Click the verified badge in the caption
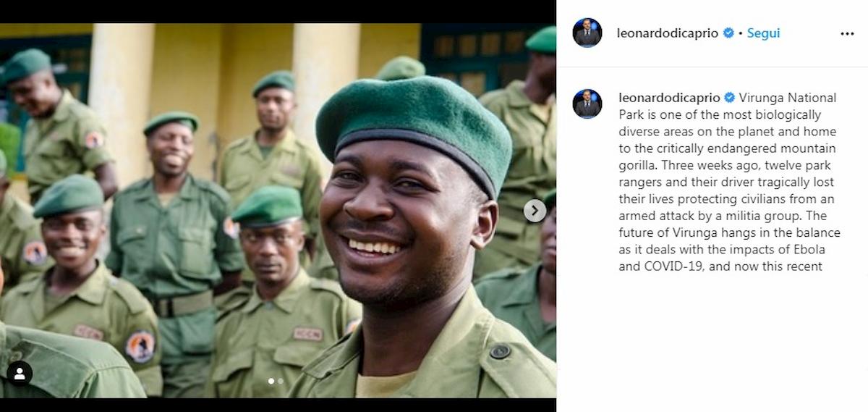Screen dimensions: 868x412 click(730, 98)
